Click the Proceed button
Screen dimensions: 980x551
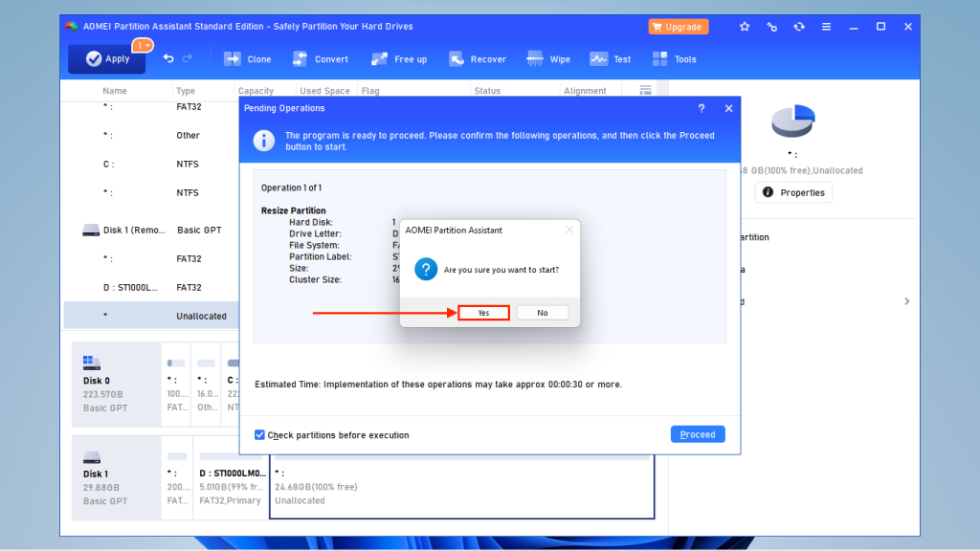click(x=698, y=434)
